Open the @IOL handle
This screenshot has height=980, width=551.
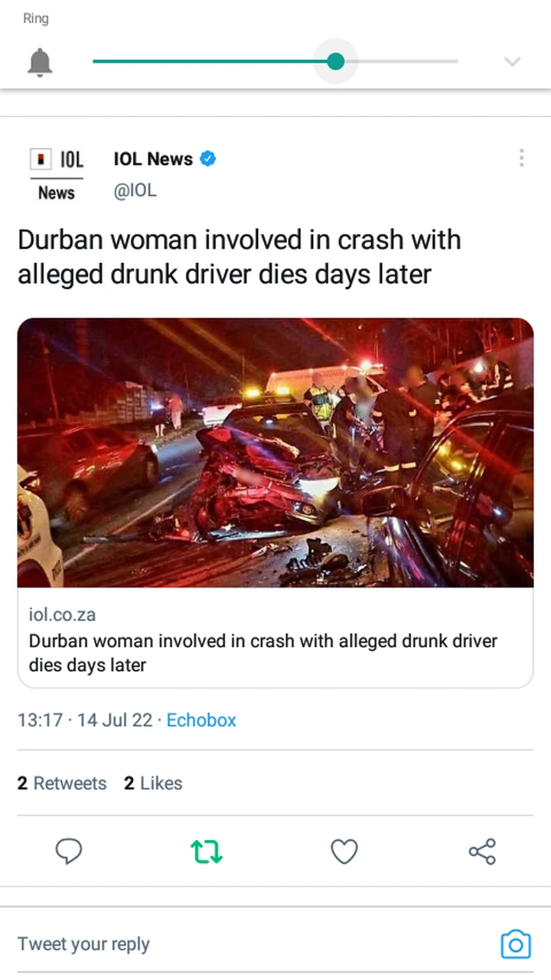135,191
